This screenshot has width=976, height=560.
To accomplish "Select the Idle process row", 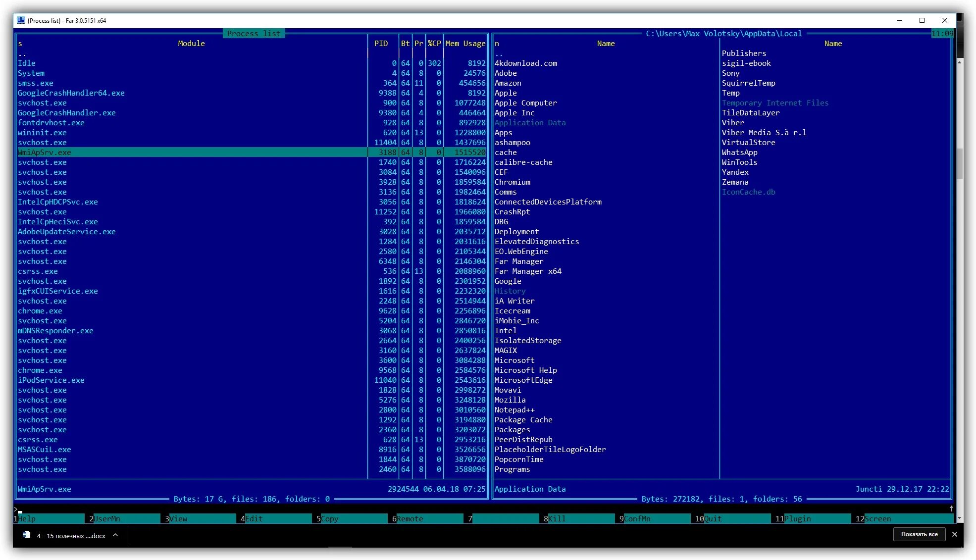I will tap(252, 63).
